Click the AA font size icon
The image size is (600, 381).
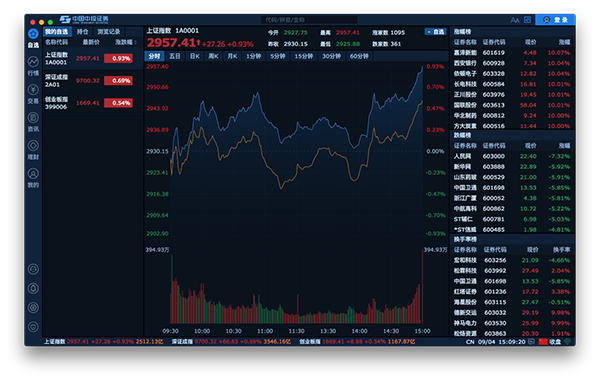(x=515, y=20)
